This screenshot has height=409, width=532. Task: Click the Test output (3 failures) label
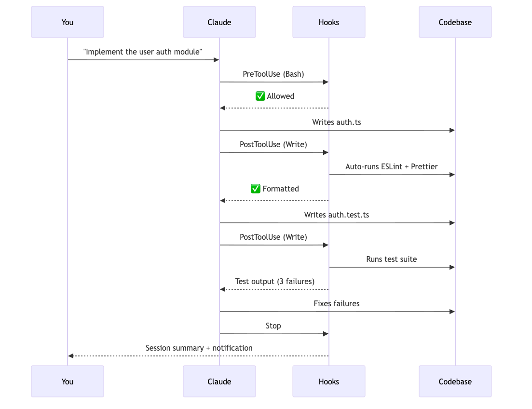click(x=275, y=281)
